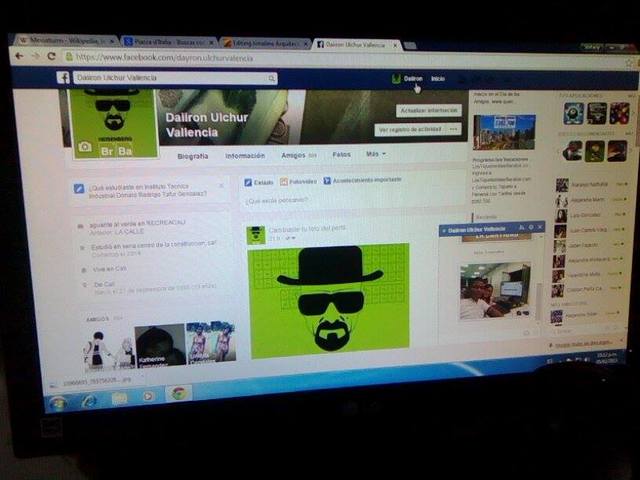The height and width of the screenshot is (480, 640).
Task: Click the browser back arrow
Action: coord(19,56)
